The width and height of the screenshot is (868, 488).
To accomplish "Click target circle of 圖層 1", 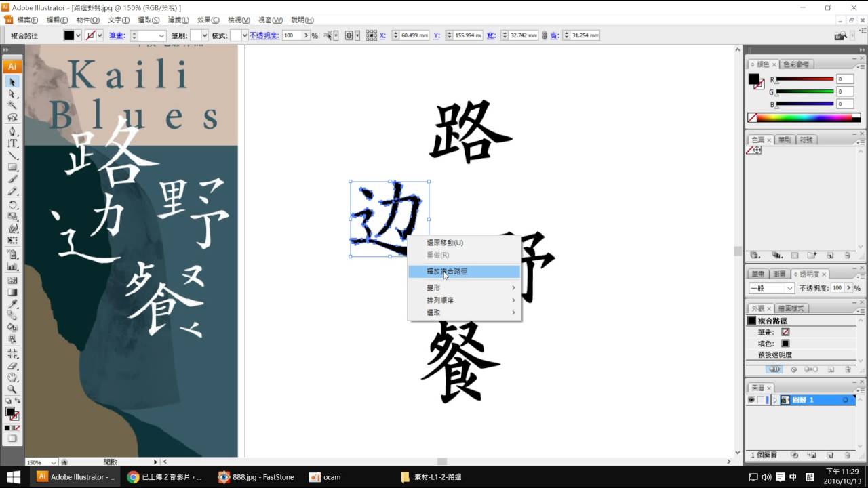I will pyautogui.click(x=846, y=400).
